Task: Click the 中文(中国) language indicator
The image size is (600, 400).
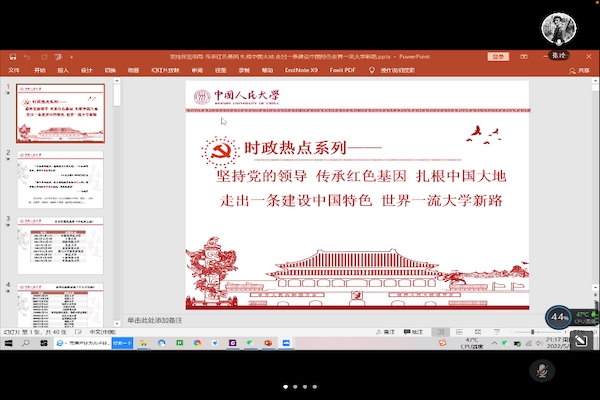Action: point(103,332)
